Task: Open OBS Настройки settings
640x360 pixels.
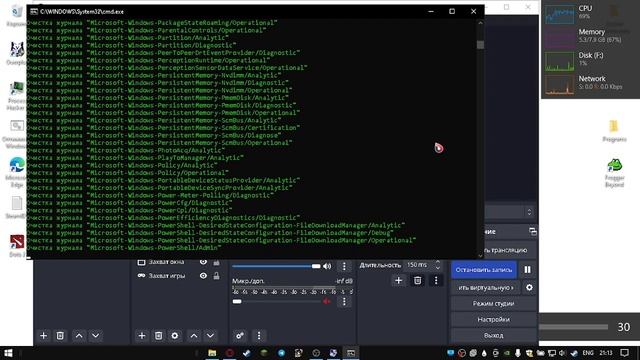Action: (x=493, y=320)
